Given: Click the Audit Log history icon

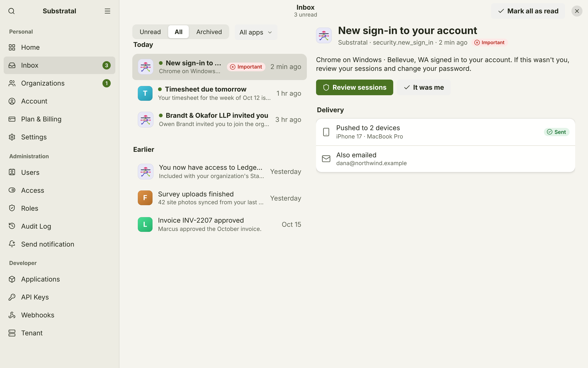Looking at the screenshot, I should click(x=12, y=226).
